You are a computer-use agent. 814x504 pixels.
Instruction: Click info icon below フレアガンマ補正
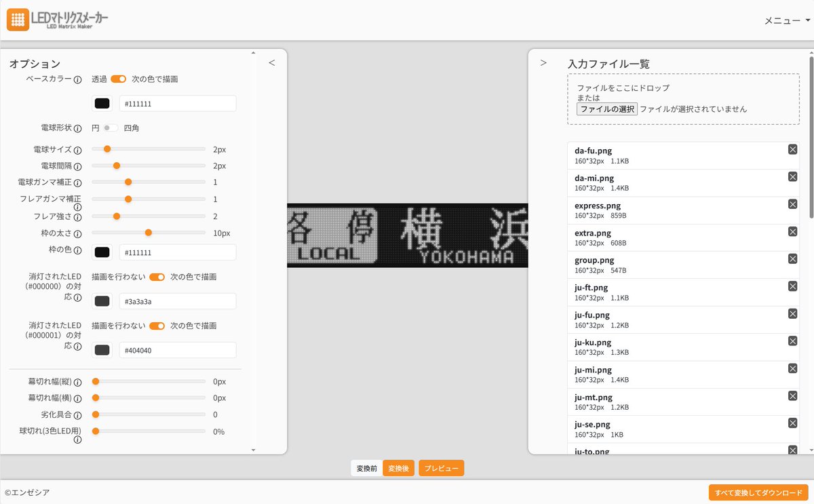coord(77,208)
